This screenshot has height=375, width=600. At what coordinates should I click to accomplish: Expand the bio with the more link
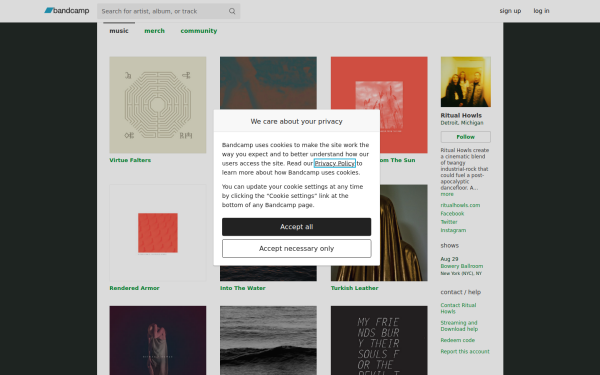(x=447, y=194)
